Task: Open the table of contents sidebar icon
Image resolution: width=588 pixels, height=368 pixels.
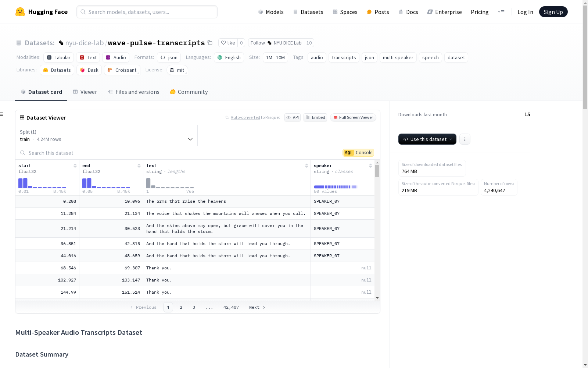Action: point(2,114)
